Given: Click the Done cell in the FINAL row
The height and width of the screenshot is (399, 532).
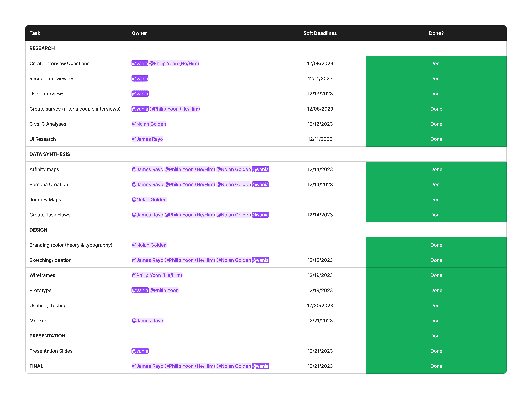Looking at the screenshot, I should [x=436, y=366].
